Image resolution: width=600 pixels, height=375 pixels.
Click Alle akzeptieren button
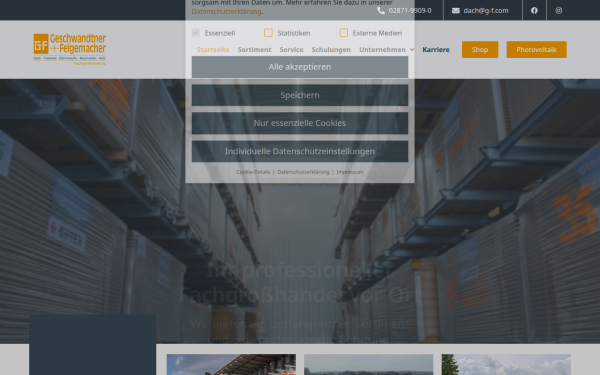click(x=300, y=67)
